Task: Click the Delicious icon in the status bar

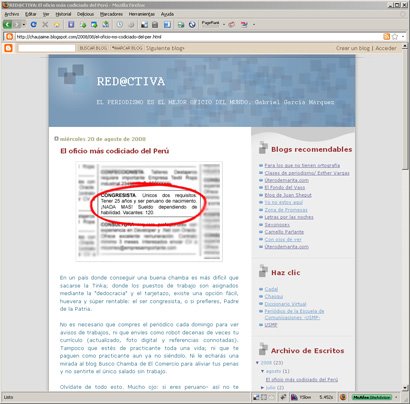Action: (x=256, y=397)
